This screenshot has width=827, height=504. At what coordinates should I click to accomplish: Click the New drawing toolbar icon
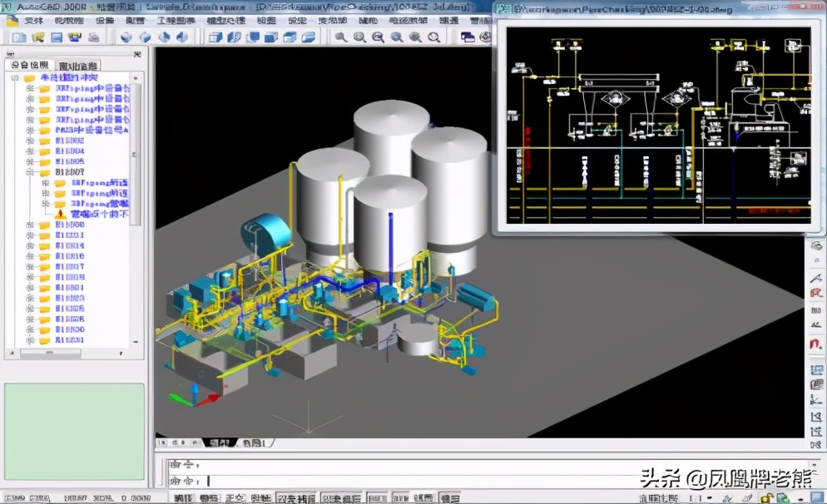(x=17, y=37)
